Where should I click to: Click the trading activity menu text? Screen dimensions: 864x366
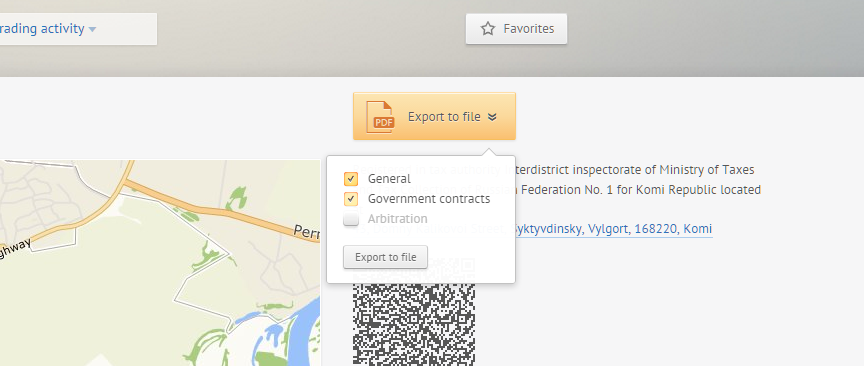point(42,29)
